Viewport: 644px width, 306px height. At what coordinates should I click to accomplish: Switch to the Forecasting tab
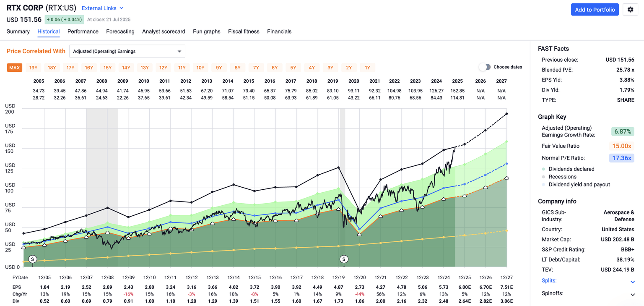click(120, 31)
